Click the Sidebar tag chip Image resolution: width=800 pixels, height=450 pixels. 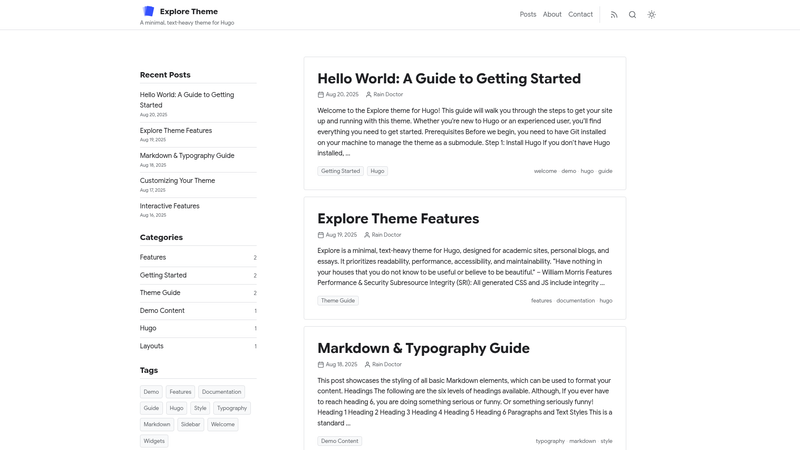click(190, 424)
